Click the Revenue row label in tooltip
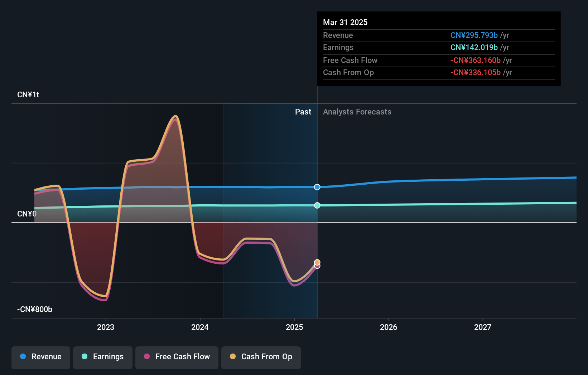Screen dimensions: 588x375 click(x=338, y=35)
